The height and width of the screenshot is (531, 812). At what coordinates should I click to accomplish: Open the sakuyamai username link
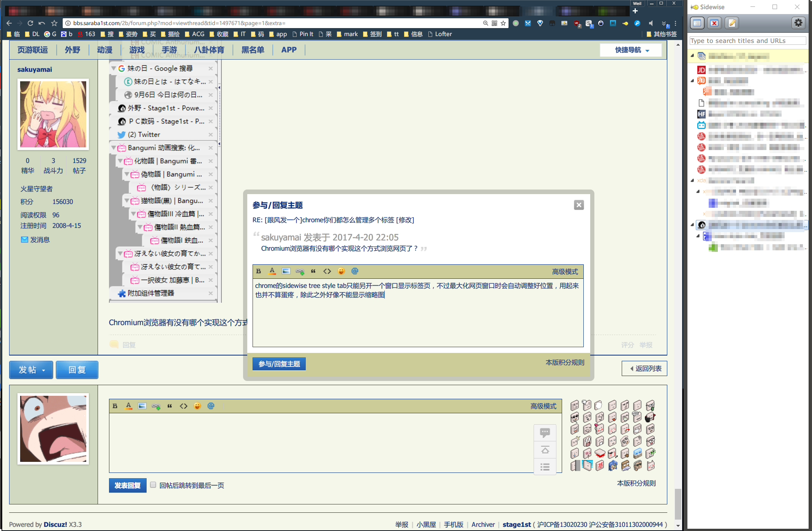(x=35, y=70)
